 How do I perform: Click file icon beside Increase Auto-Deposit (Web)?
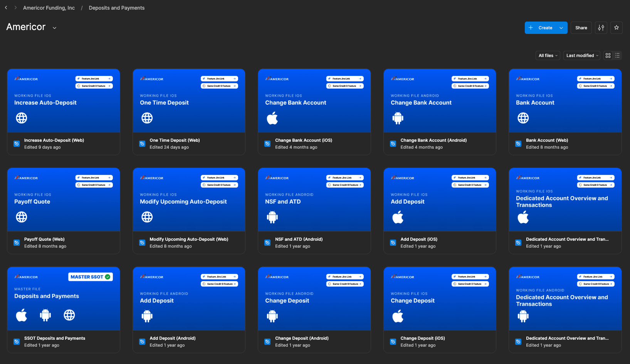click(17, 144)
